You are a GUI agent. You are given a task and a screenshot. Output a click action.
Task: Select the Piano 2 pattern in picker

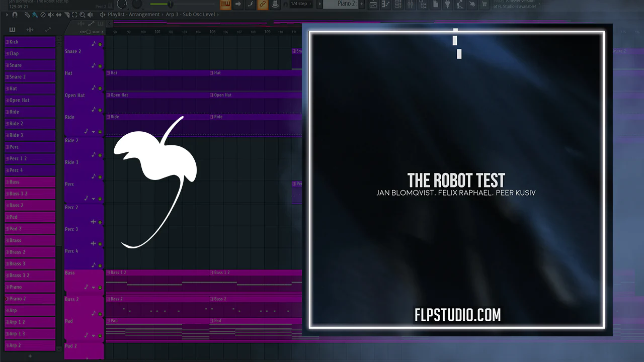tap(30, 299)
